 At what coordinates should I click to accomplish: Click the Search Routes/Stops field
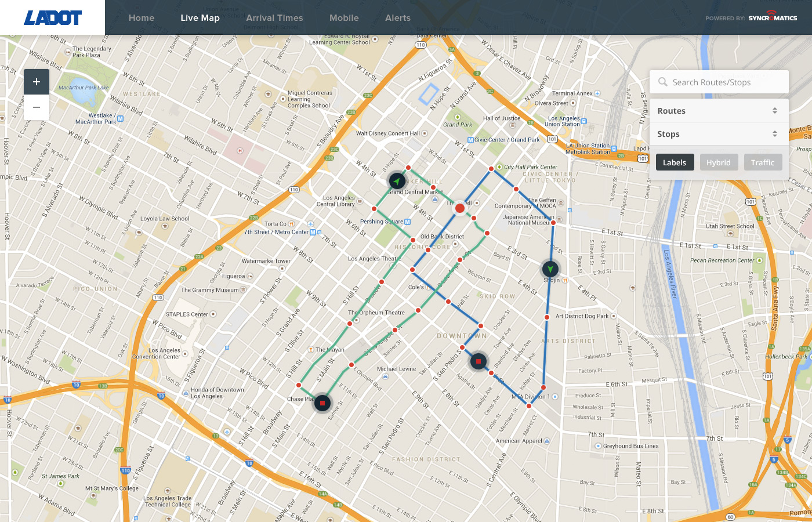(x=725, y=82)
